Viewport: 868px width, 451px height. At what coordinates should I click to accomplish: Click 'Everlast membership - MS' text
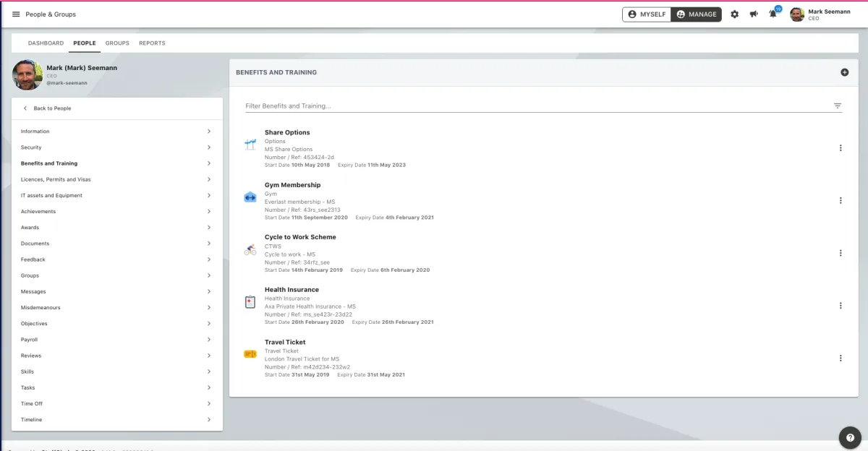coord(299,202)
